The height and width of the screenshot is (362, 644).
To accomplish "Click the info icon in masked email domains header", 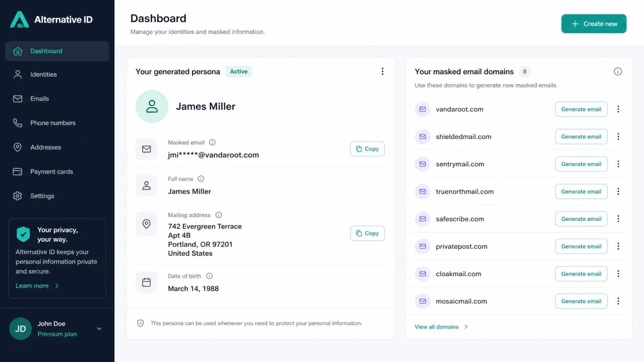I will point(618,71).
